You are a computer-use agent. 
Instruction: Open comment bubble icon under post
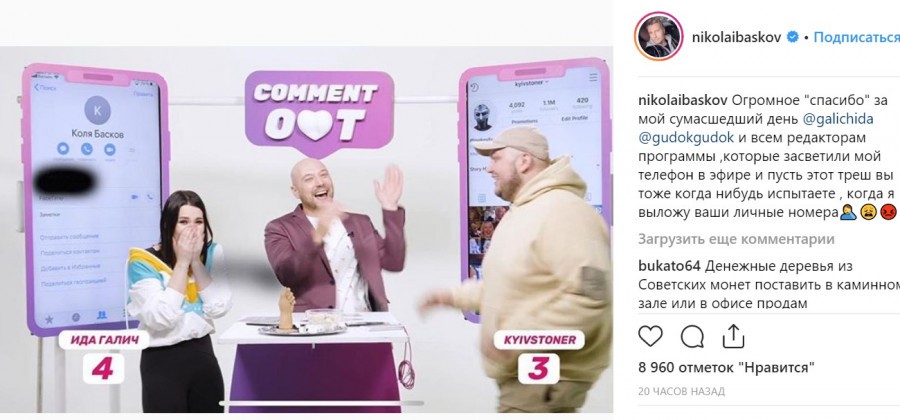(692, 336)
